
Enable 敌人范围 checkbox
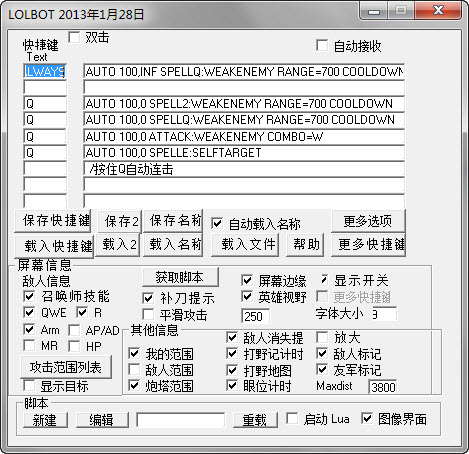pyautogui.click(x=134, y=369)
